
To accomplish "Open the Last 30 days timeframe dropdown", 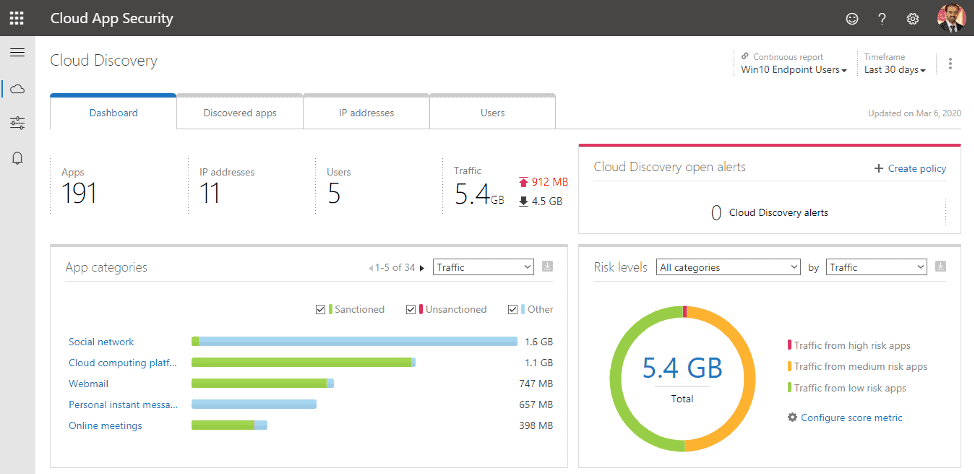I will pos(895,70).
